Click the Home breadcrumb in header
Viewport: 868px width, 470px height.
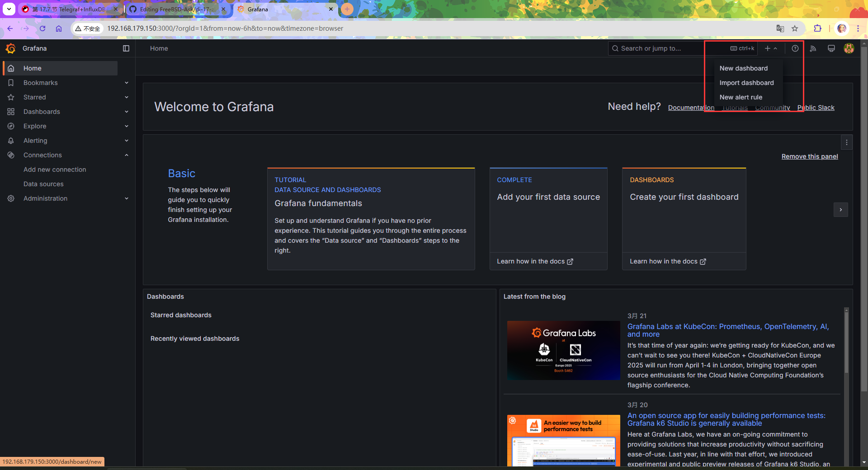[x=159, y=48]
